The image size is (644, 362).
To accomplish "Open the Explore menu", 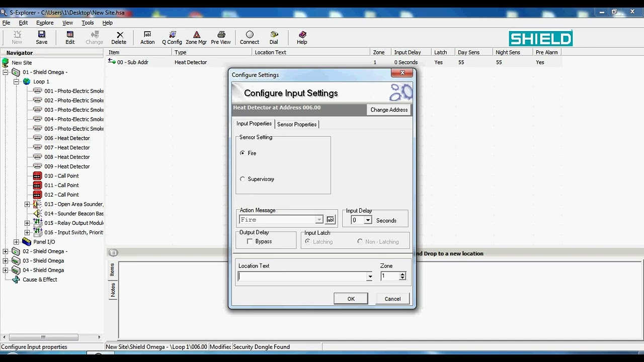I will click(45, 23).
